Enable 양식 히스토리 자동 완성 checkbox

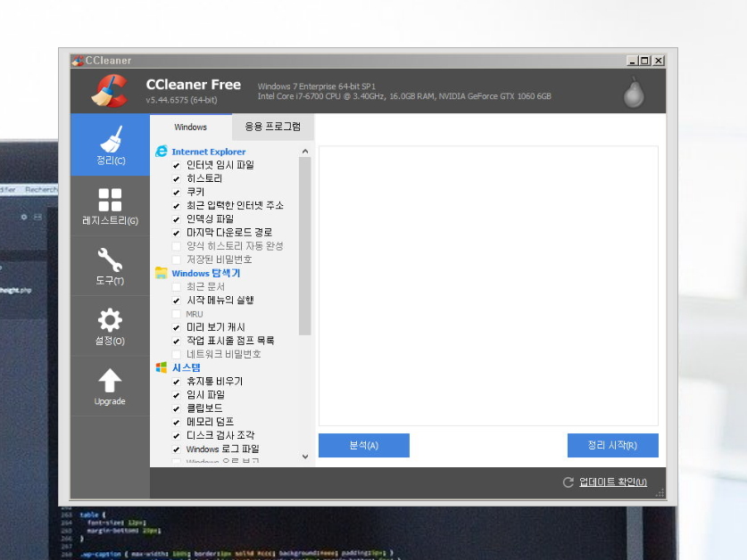[x=177, y=246]
